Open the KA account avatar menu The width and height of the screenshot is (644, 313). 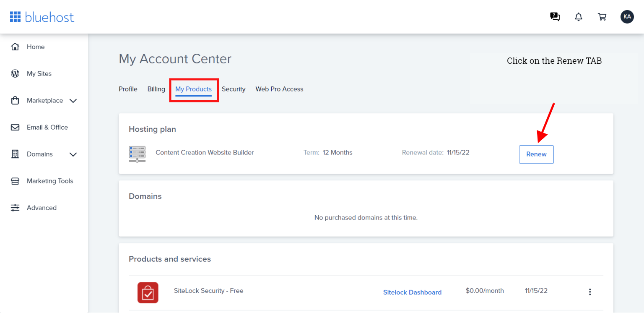[627, 17]
